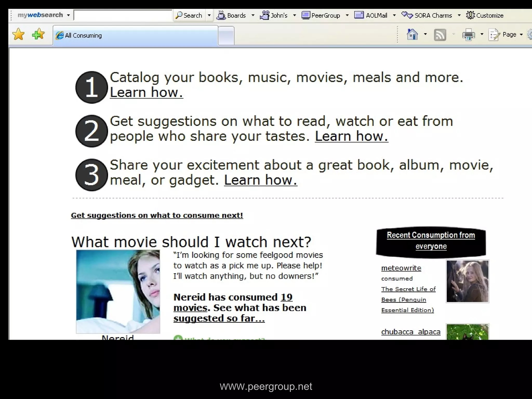Click Nereid's profile picture
This screenshot has width=532, height=399.
tap(118, 291)
